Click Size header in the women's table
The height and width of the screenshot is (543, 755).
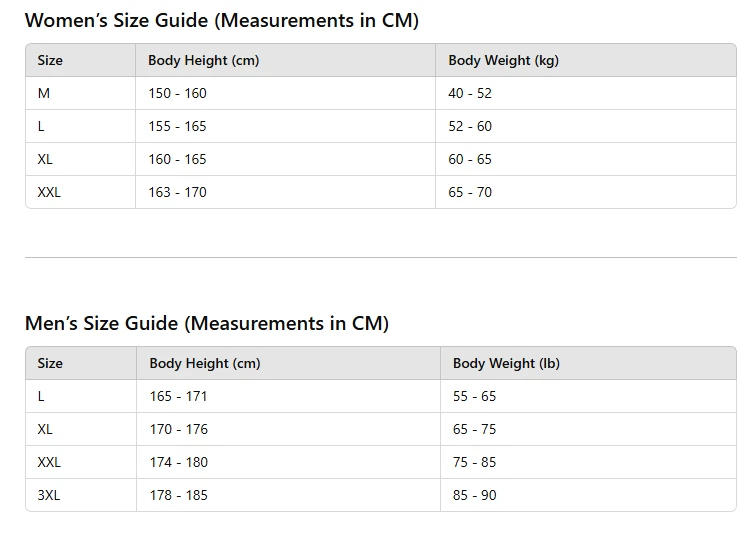point(50,60)
